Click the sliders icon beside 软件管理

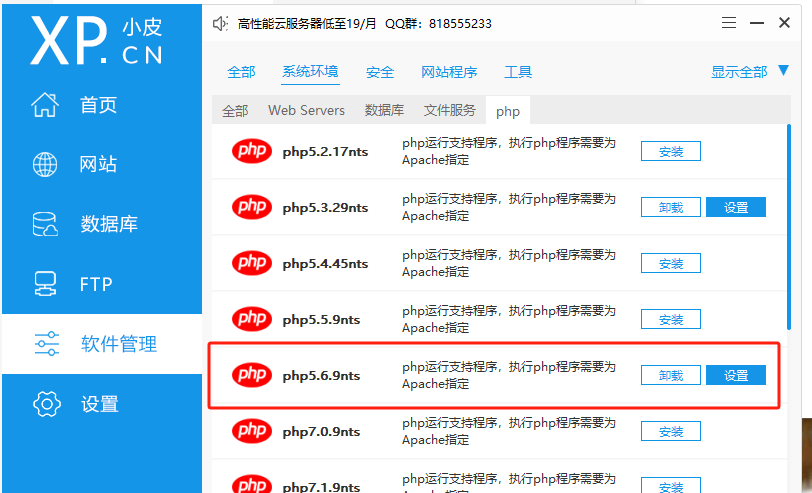point(47,344)
